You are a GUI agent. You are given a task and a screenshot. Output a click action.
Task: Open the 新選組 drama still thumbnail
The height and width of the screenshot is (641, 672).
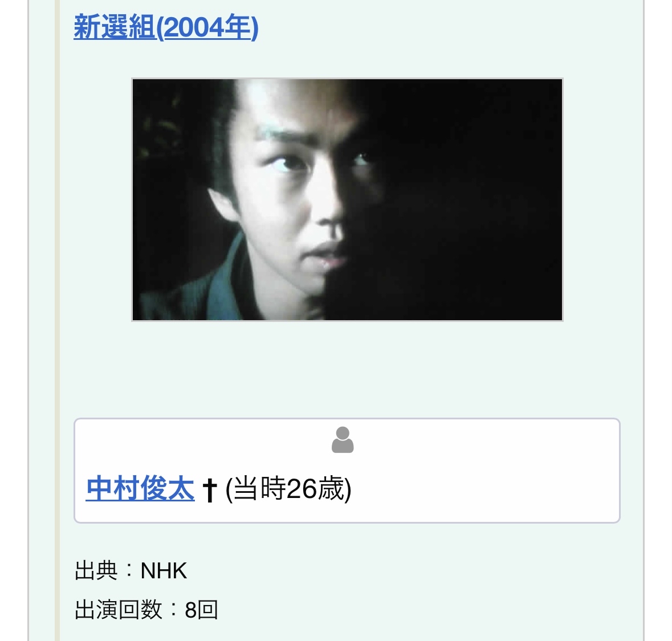(x=347, y=199)
